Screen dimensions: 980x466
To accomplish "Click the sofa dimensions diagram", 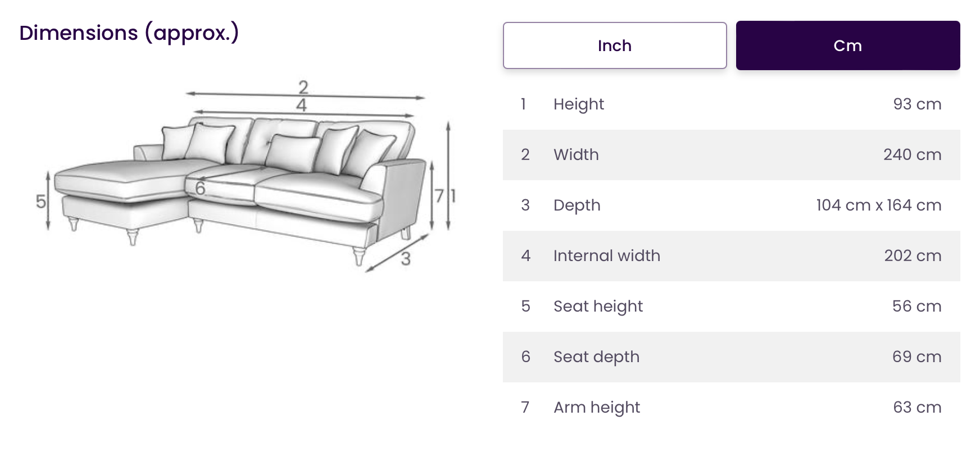I will tap(246, 175).
